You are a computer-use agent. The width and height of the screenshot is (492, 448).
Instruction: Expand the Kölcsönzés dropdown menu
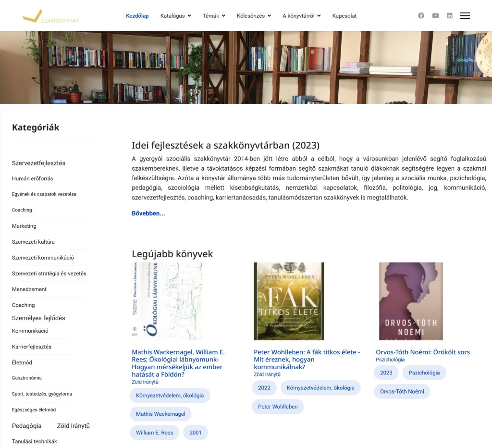point(254,16)
